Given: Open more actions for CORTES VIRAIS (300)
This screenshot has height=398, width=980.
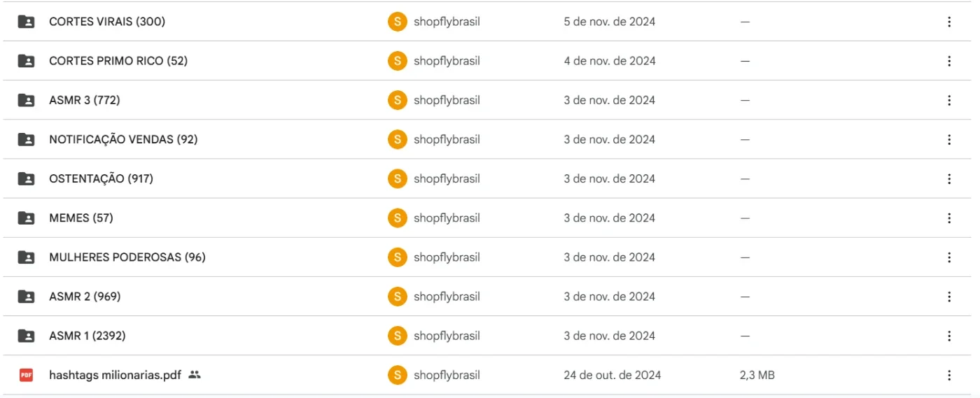Looking at the screenshot, I should pyautogui.click(x=949, y=22).
